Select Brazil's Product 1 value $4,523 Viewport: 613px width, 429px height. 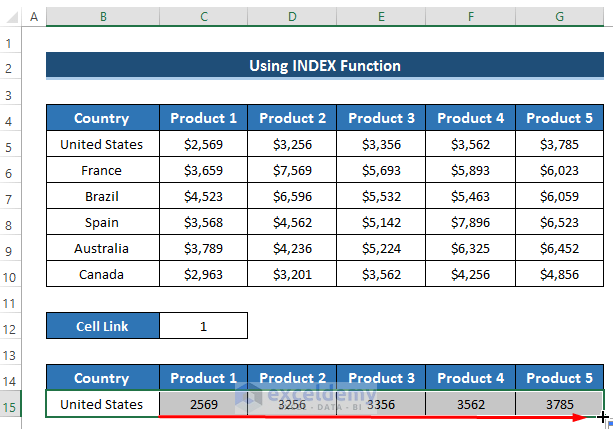tap(203, 196)
